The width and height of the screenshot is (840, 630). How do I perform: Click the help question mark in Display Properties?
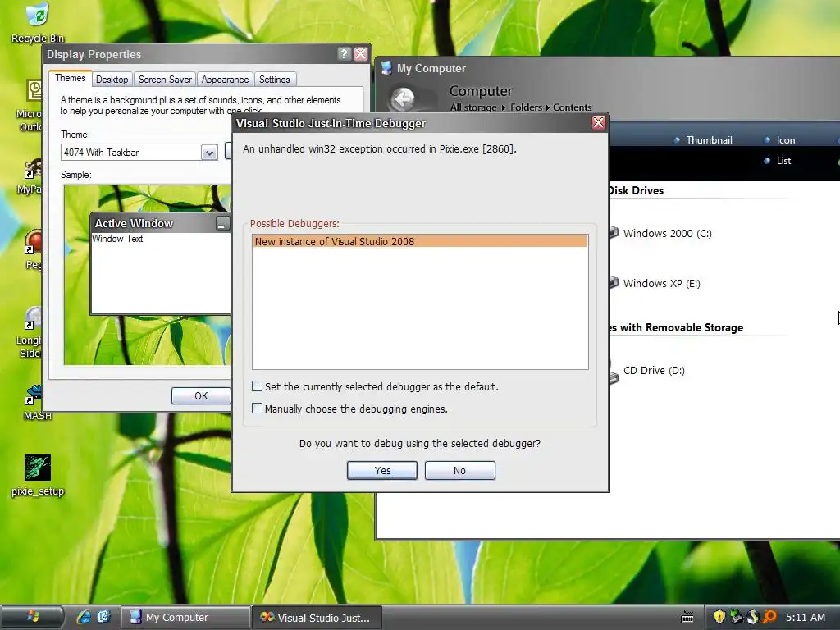(344, 53)
